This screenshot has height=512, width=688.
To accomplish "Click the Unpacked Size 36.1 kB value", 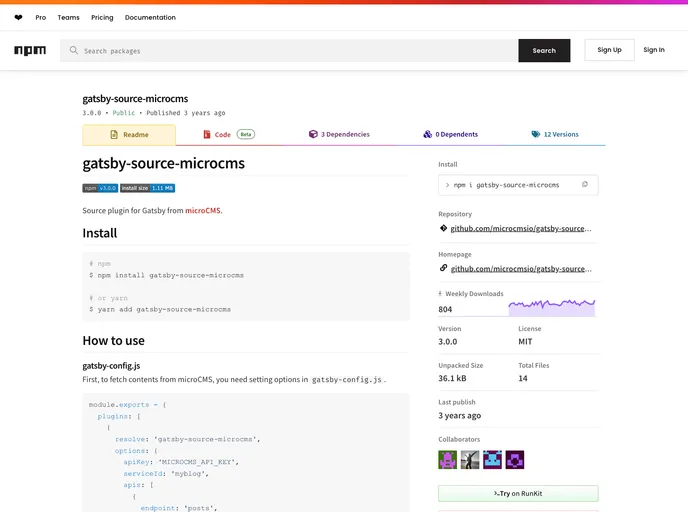I will (452, 379).
